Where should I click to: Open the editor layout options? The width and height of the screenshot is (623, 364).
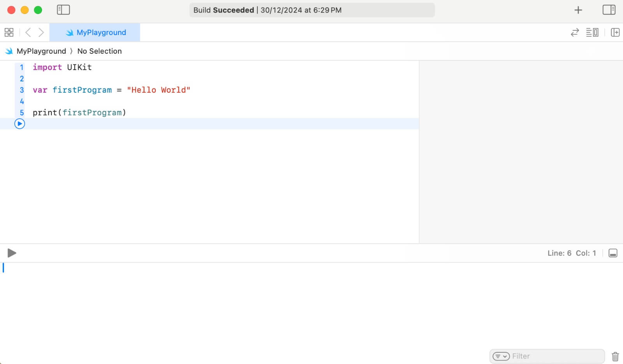pyautogui.click(x=592, y=32)
